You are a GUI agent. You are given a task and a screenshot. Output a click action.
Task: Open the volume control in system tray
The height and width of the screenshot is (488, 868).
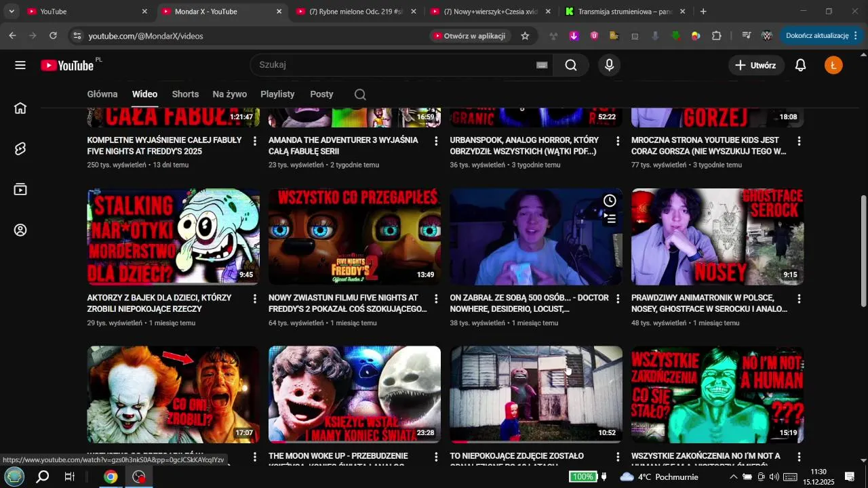coord(774,476)
